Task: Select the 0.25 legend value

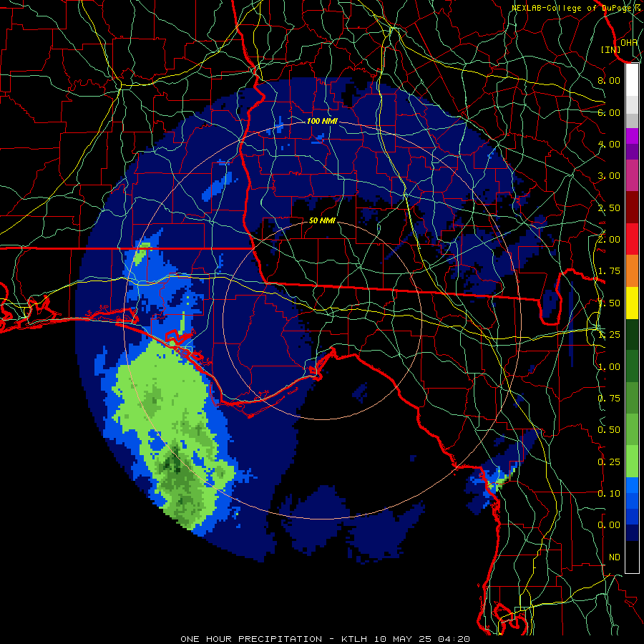Action: [x=609, y=462]
